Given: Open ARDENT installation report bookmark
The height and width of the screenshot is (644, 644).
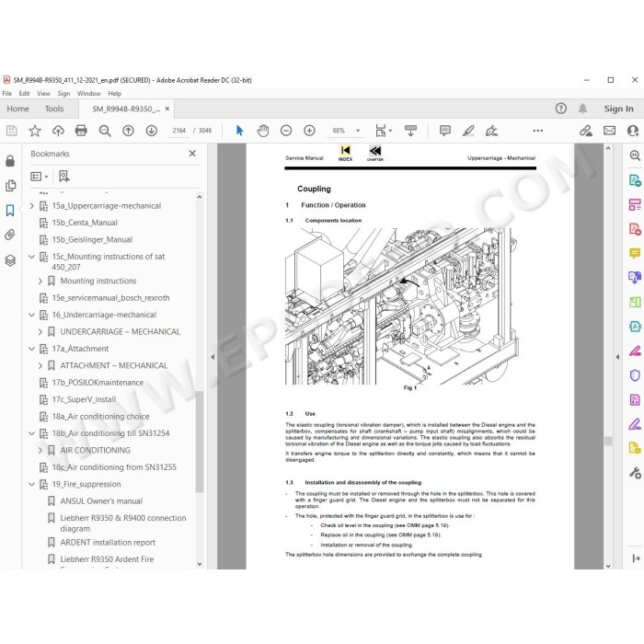Looking at the screenshot, I should [108, 543].
